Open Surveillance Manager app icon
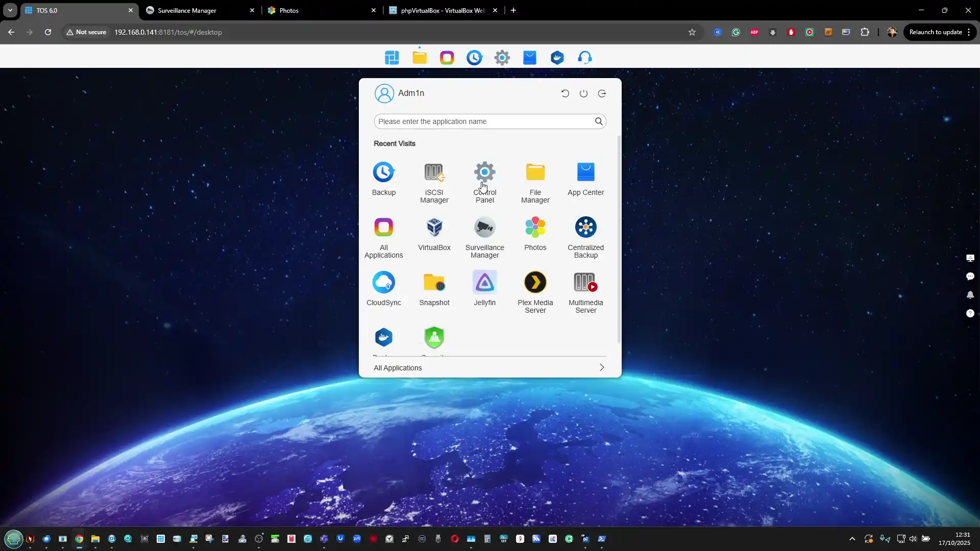980x551 pixels. tap(484, 228)
